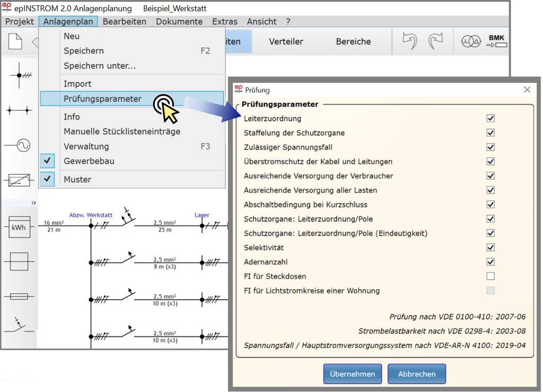Close the Prüfung dialog
The image size is (543, 392).
point(527,90)
